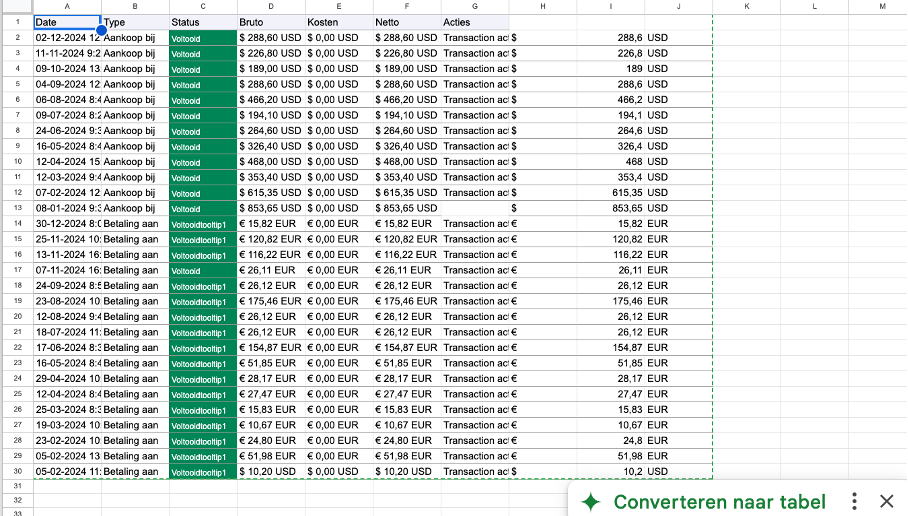Dismiss the Converteren naar tabel suggestion
Screen dimensions: 908x516
coord(886,502)
